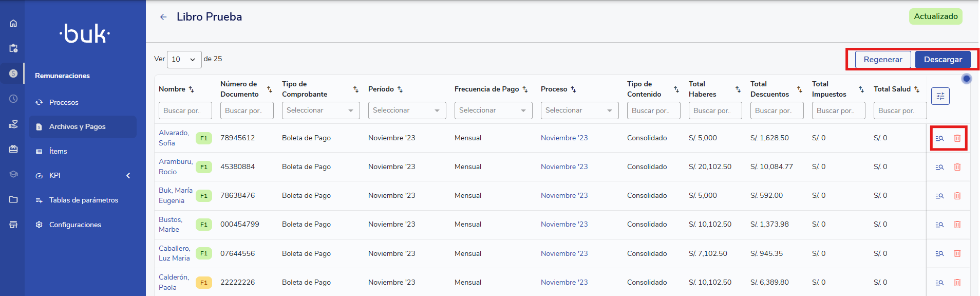Viewport: 980px width, 296px height.
Task: Open the rows-per-page dropdown showing 10
Action: 184,60
